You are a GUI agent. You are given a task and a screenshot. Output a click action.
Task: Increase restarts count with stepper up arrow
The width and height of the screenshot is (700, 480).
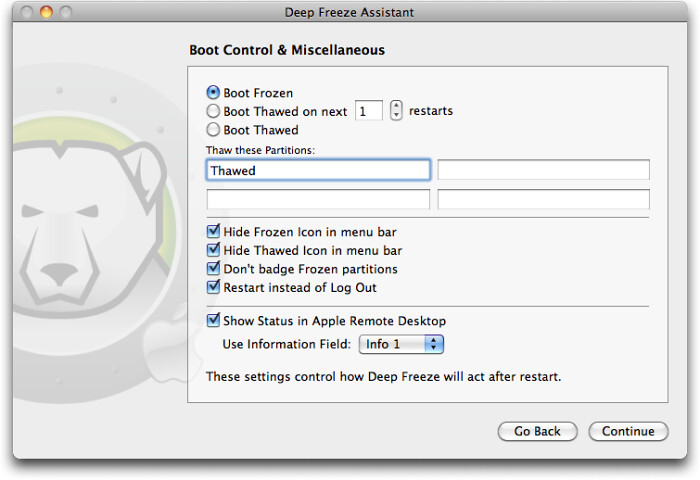tap(396, 106)
